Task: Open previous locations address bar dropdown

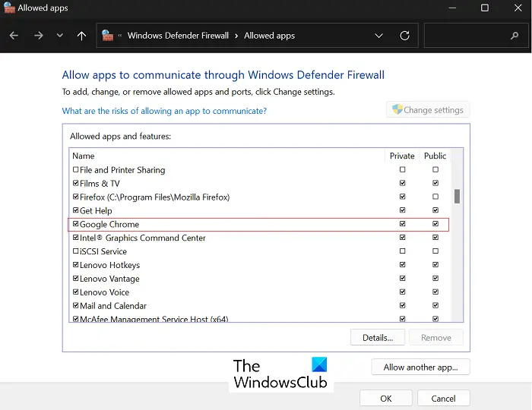Action: click(x=378, y=36)
